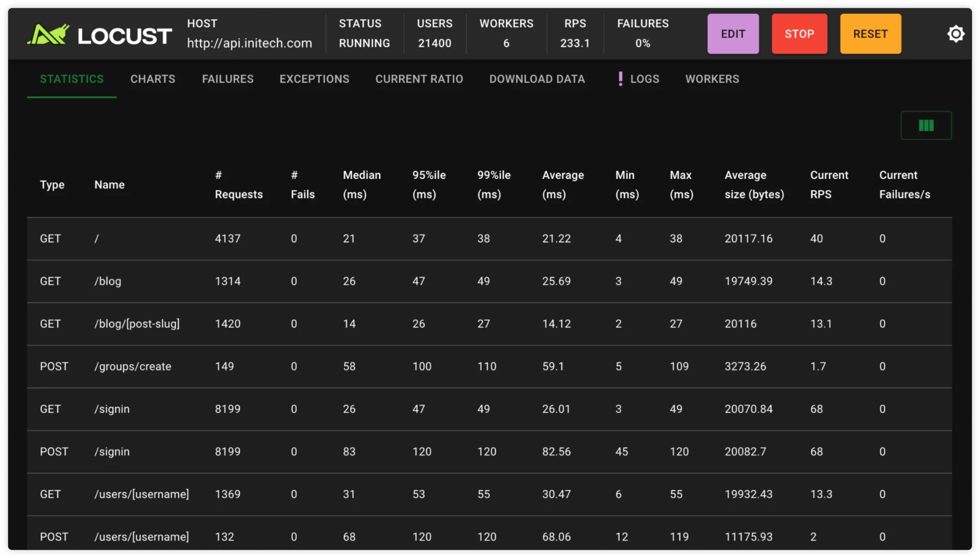Click the purple exclamation icon beside Logs

point(620,79)
